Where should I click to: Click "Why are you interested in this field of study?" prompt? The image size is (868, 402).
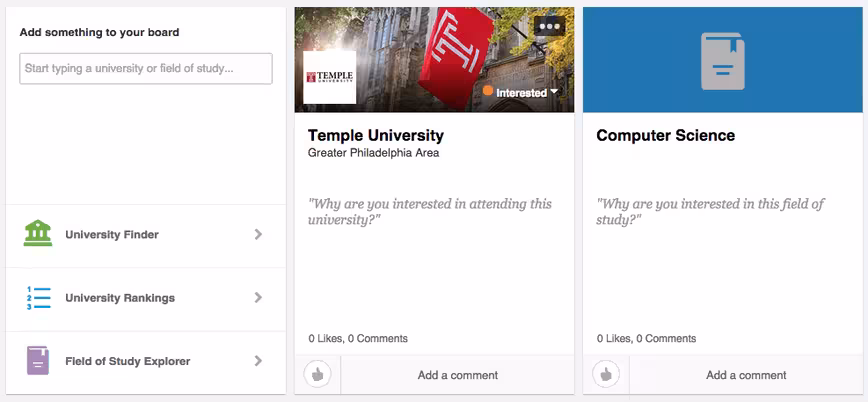point(710,212)
